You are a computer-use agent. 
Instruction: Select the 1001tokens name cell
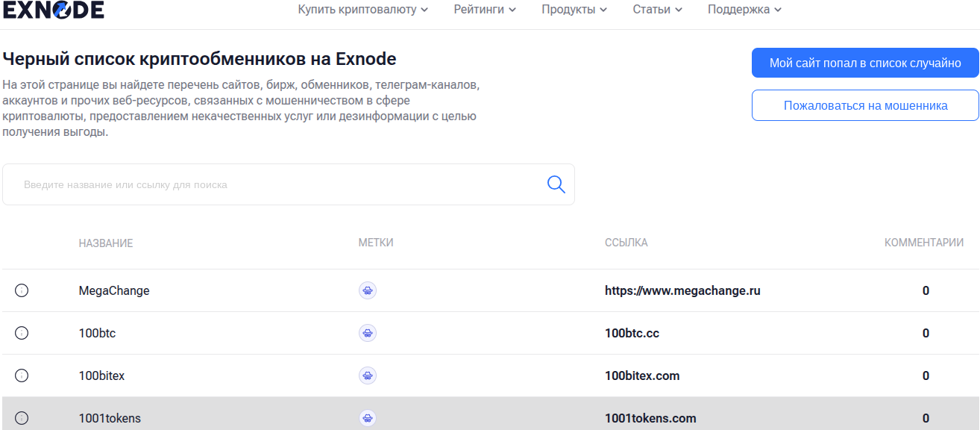point(110,418)
